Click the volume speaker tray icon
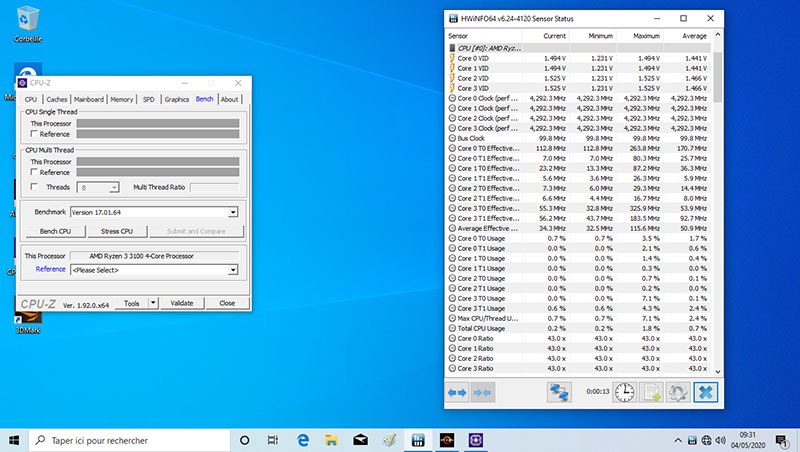The image size is (800, 452). click(x=720, y=440)
